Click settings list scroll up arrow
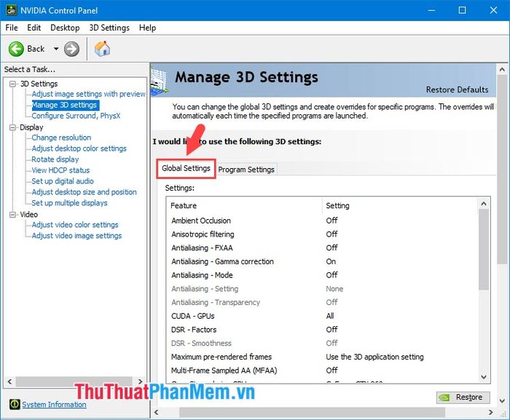Image resolution: width=510 pixels, height=420 pixels. (484, 204)
